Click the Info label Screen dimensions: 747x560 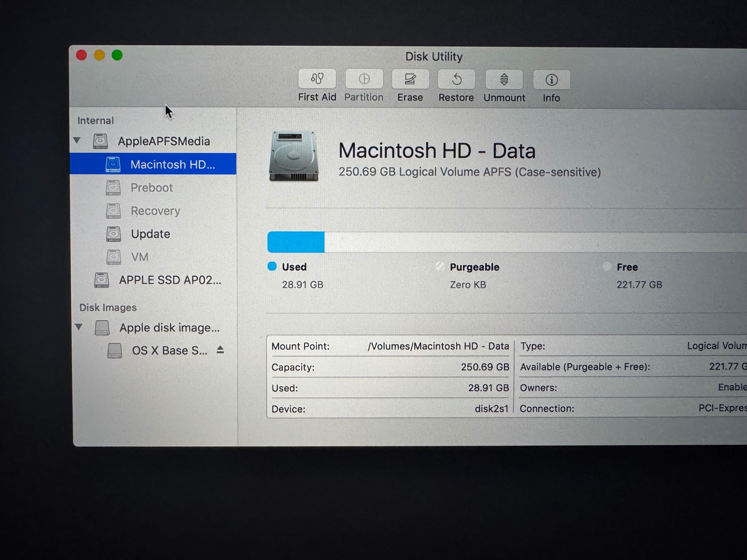[x=552, y=98]
